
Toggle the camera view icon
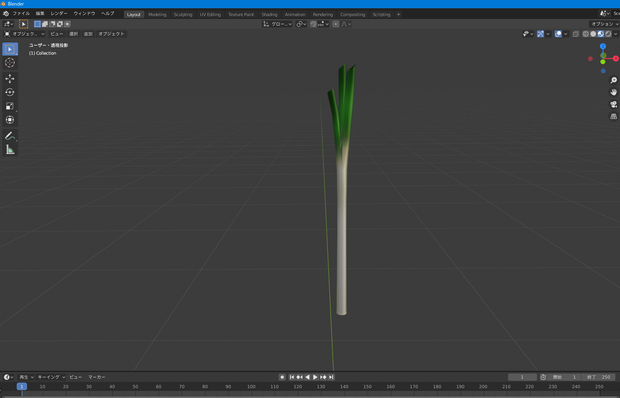click(613, 104)
